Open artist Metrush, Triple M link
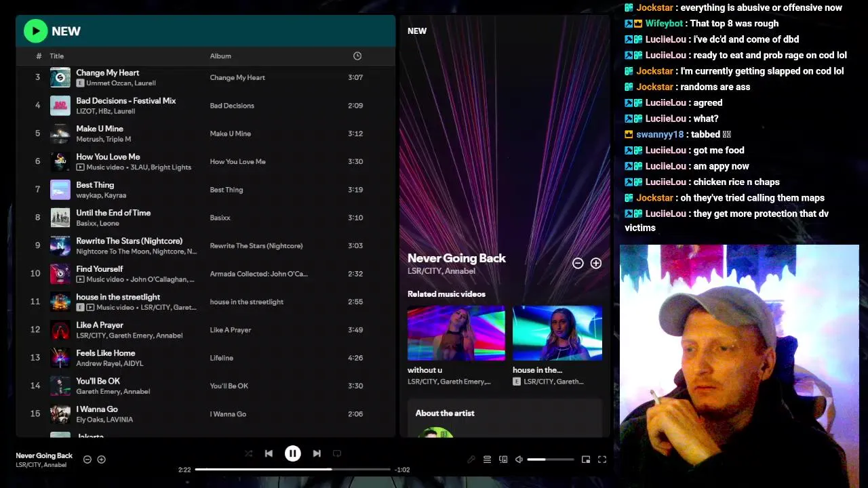The image size is (868, 488). coord(104,139)
